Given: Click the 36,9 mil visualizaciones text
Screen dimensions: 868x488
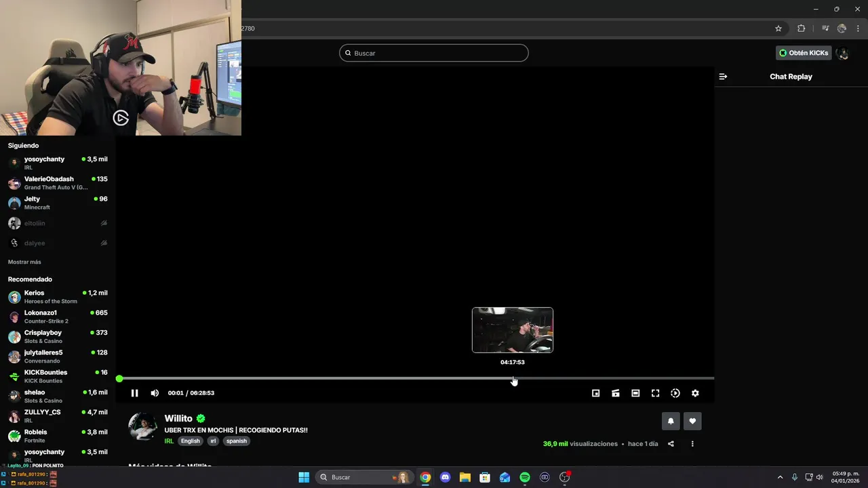Looking at the screenshot, I should coord(580,444).
